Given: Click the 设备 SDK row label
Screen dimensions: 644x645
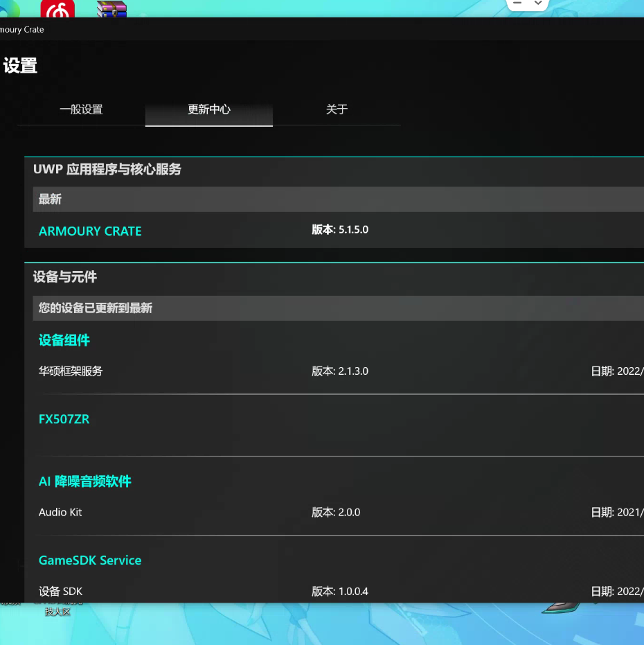Looking at the screenshot, I should [60, 592].
